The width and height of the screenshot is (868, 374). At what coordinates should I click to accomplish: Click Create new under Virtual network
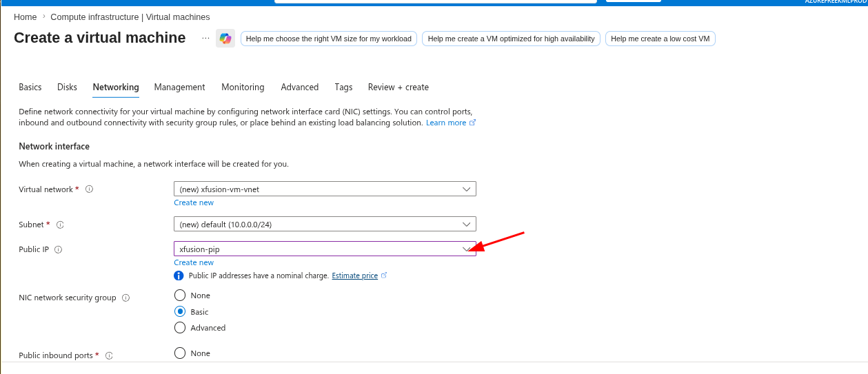tap(194, 202)
